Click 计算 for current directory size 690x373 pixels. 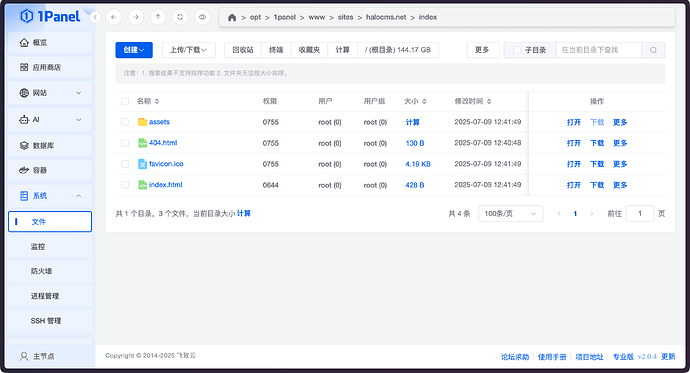pyautogui.click(x=244, y=214)
